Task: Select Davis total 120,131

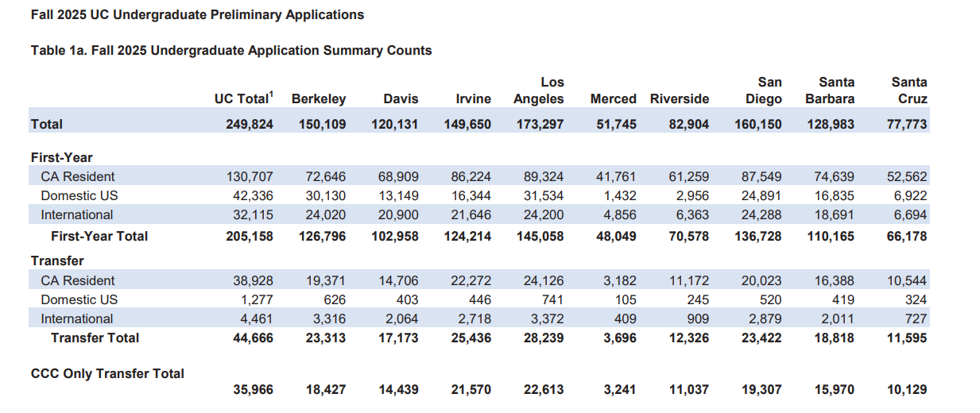Action: tap(394, 125)
